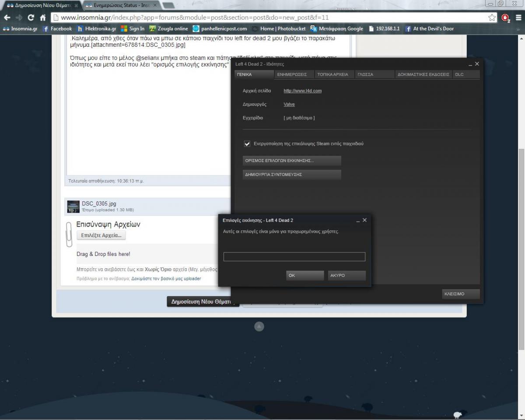Click the page vertical scrollbar
This screenshot has width=525, height=420.
(x=521, y=249)
